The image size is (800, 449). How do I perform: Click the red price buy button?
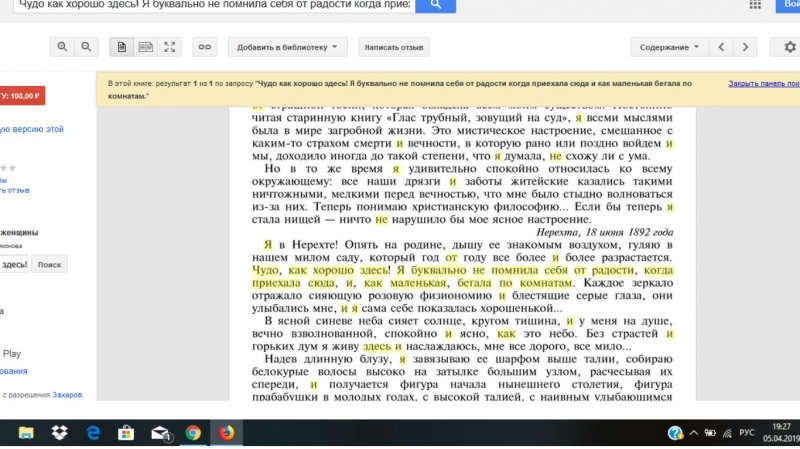coord(22,96)
